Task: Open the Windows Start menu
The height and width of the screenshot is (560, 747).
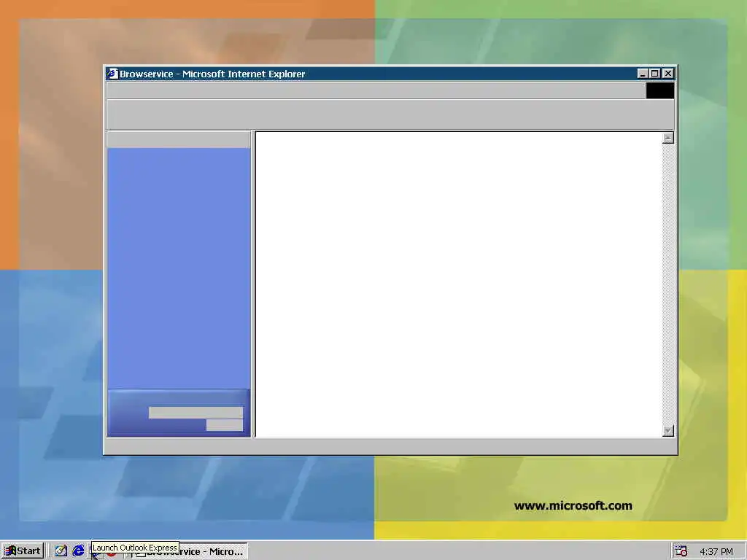Action: tap(23, 551)
